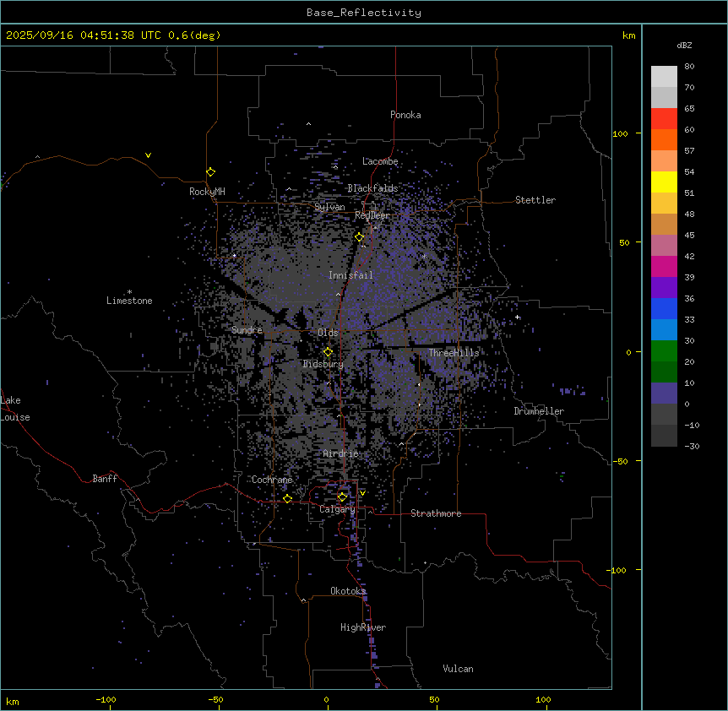Click the white plus marker north of Drumheller

(518, 317)
